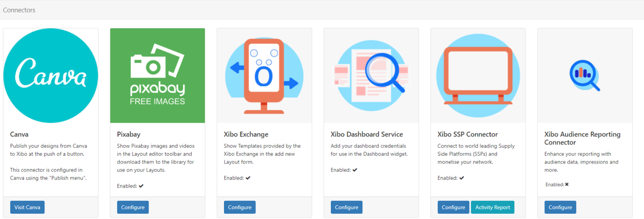Configure the Xibo Audience Reporting Connector
644x219 pixels.
(560, 207)
